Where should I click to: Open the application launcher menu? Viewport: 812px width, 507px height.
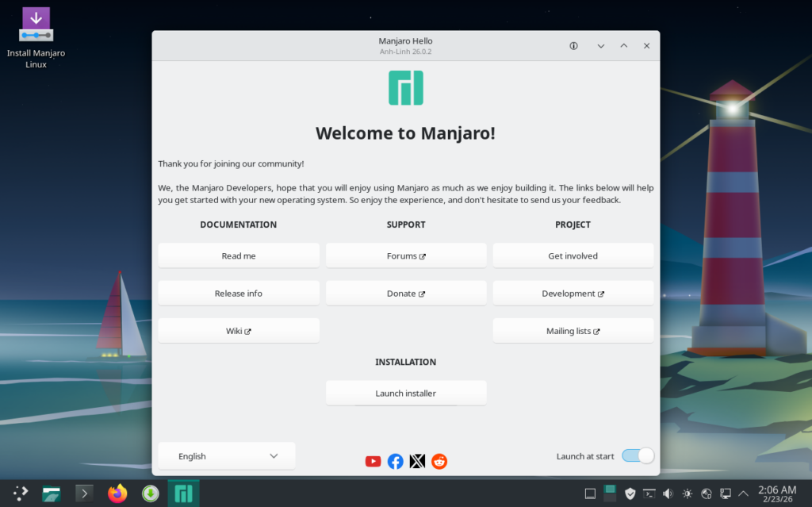(x=21, y=494)
